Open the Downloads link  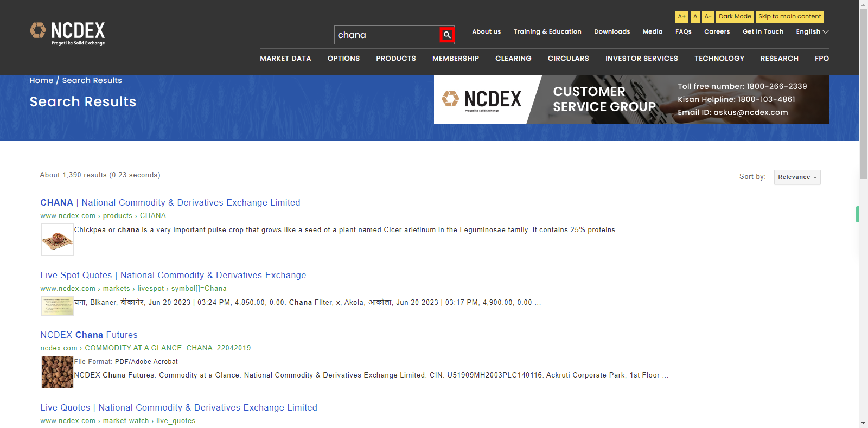click(612, 31)
